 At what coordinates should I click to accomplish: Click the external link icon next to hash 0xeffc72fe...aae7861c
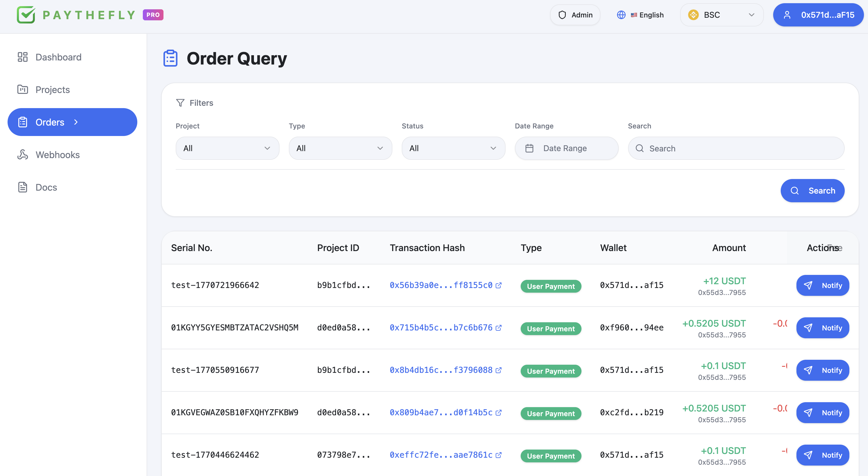(x=498, y=455)
